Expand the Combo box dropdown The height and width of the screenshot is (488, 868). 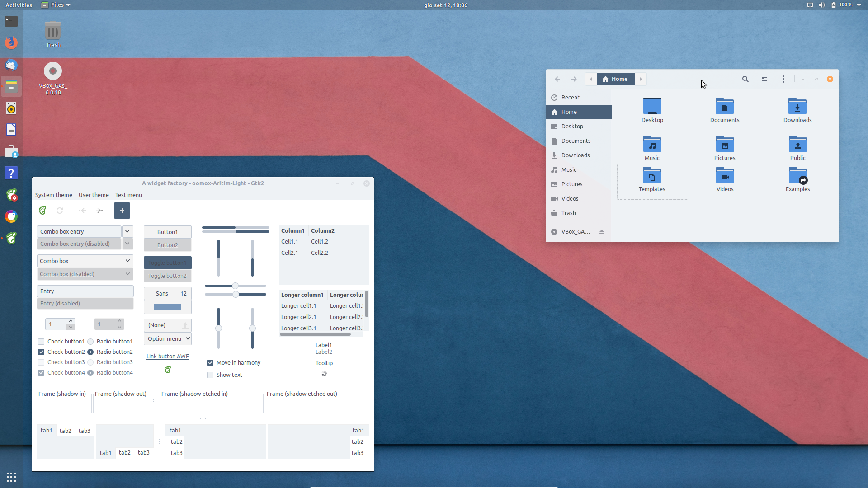click(x=85, y=261)
